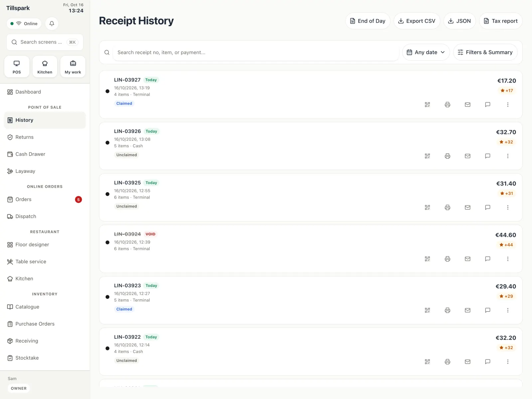Viewport: 532px width, 399px height.
Task: Show QR code for receipt LIN-03923
Action: [x=428, y=310]
